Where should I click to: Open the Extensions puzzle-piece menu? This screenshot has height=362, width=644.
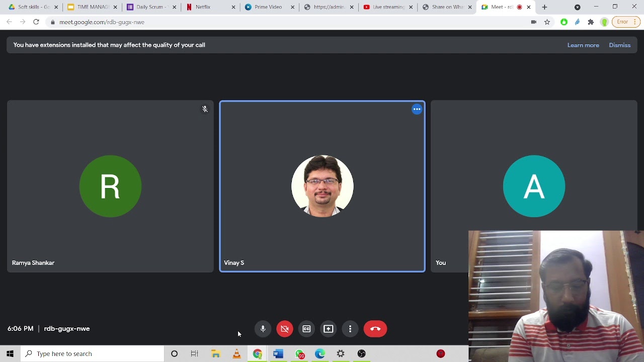[x=591, y=22]
